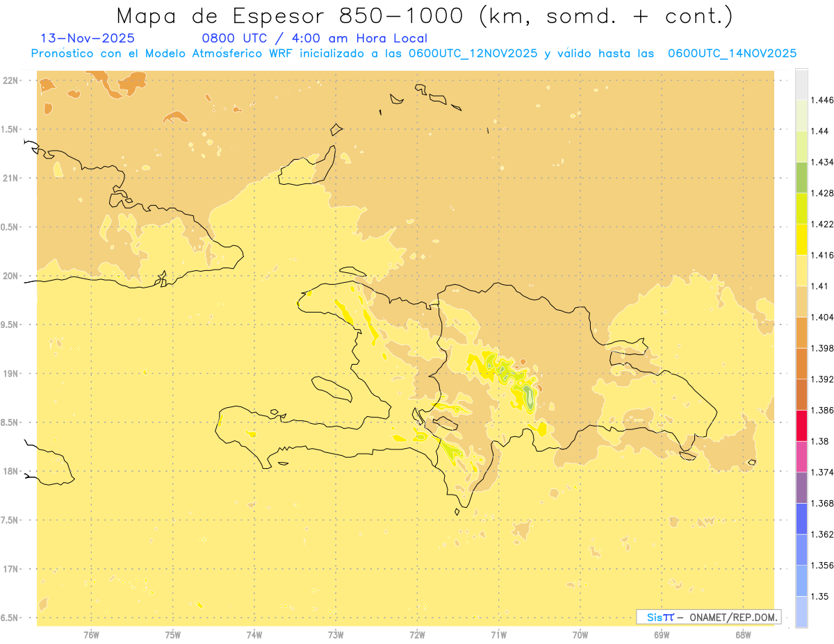
Task: Click the '68W' longitude axis label
Action: [x=743, y=635]
